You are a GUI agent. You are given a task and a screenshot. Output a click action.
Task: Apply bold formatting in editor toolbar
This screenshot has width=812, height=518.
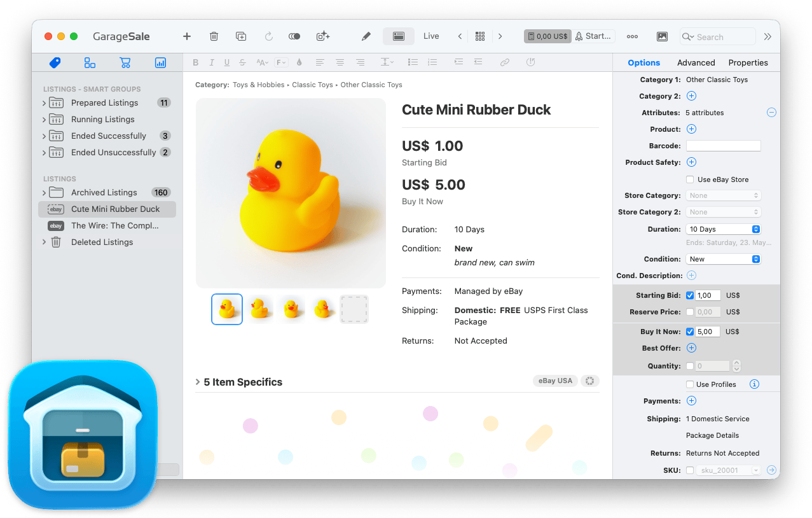coord(195,62)
